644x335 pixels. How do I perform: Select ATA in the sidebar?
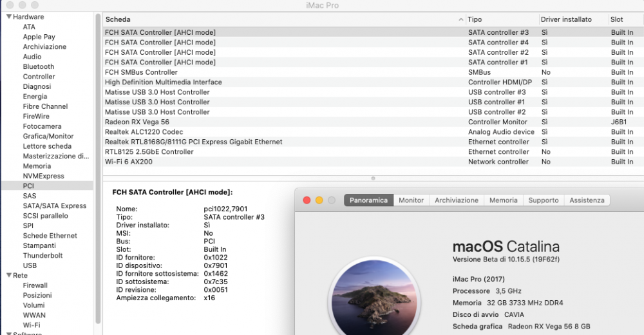[29, 26]
